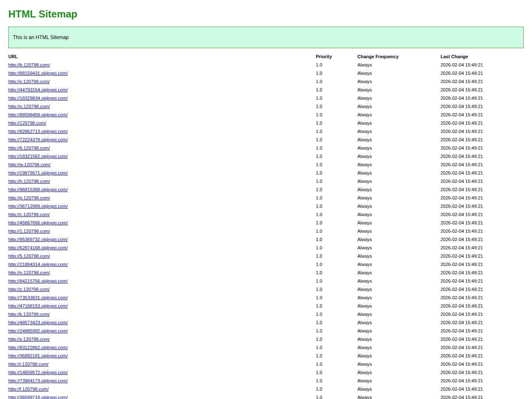Follow the http://48573423.okjingxi.com/ link
532x399 pixels.
click(38, 323)
